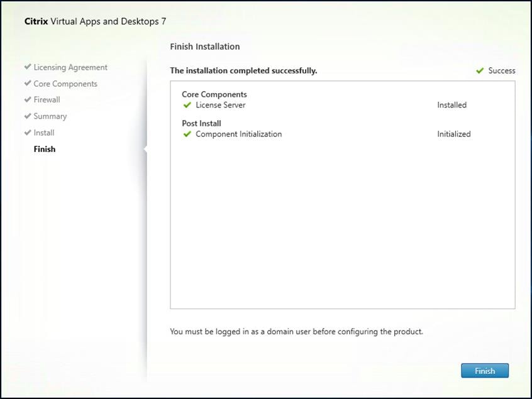This screenshot has width=532, height=399.
Task: Select the Summary step in the sidebar
Action: [x=50, y=116]
